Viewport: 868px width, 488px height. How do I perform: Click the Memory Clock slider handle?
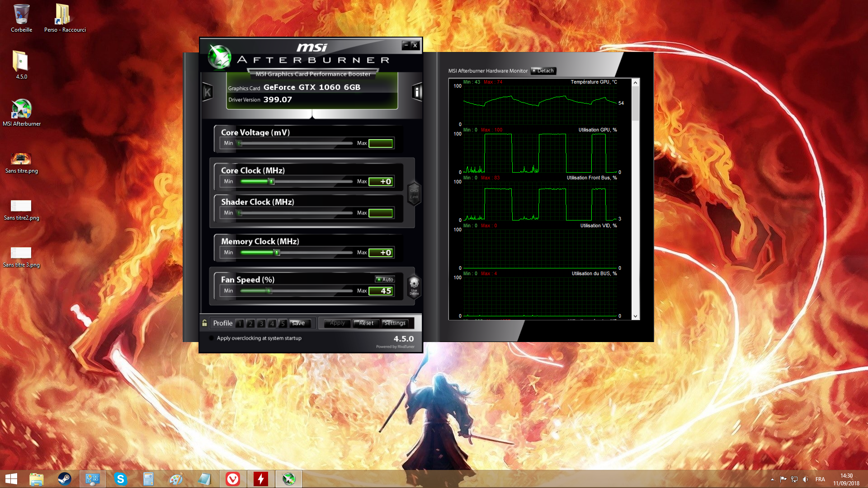tap(277, 253)
